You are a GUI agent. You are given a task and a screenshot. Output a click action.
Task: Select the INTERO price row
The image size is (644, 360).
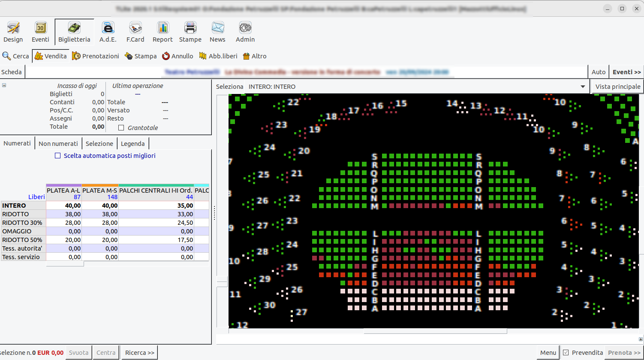pyautogui.click(x=105, y=206)
